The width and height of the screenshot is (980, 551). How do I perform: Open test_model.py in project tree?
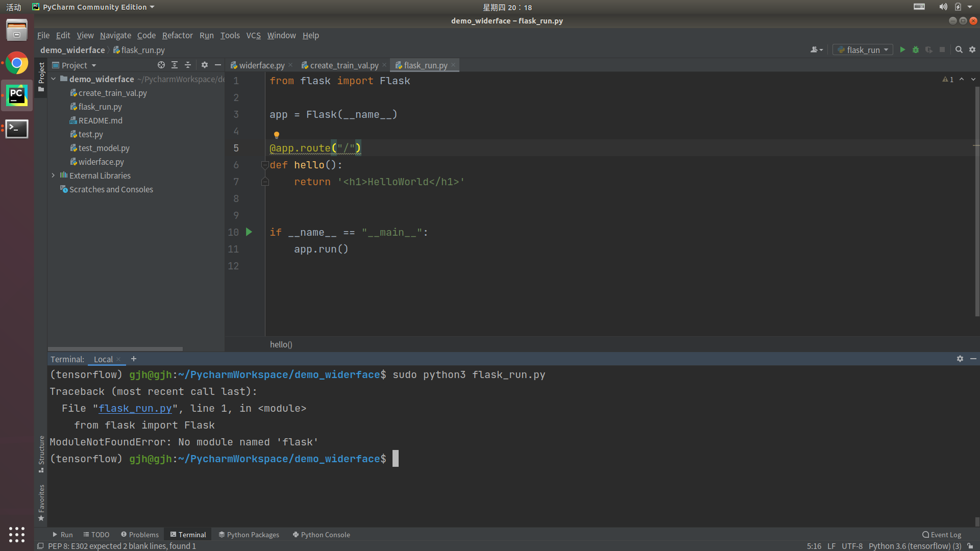104,148
